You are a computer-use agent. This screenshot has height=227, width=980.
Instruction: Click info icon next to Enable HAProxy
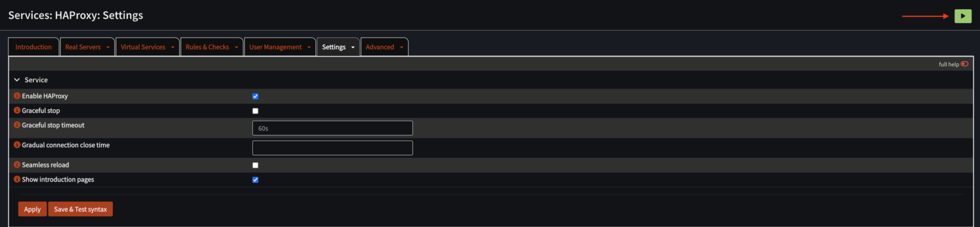[x=17, y=96]
